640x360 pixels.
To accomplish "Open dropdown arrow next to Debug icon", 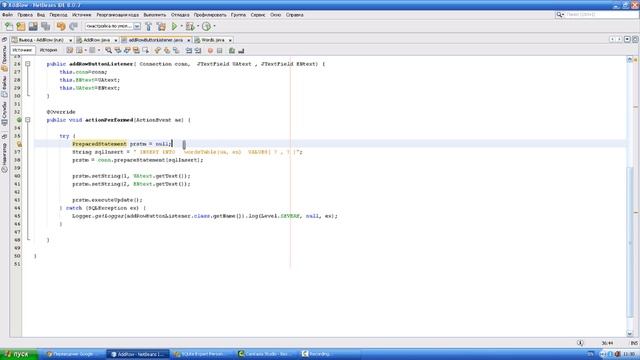I will 198,27.
